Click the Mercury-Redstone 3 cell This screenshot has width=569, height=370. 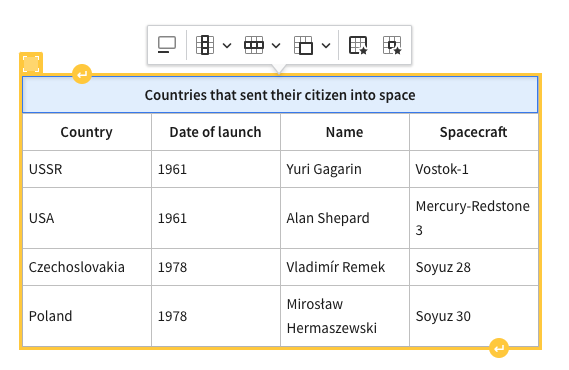[474, 218]
